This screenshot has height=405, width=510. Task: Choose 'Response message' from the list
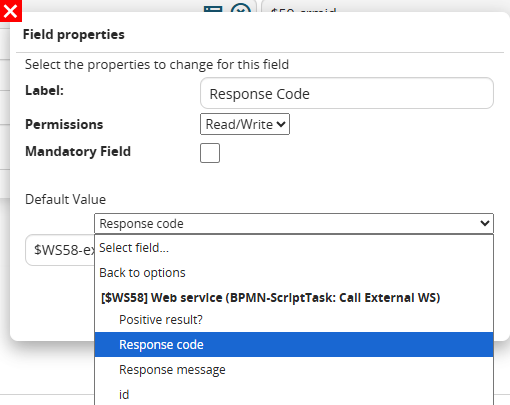click(x=294, y=369)
